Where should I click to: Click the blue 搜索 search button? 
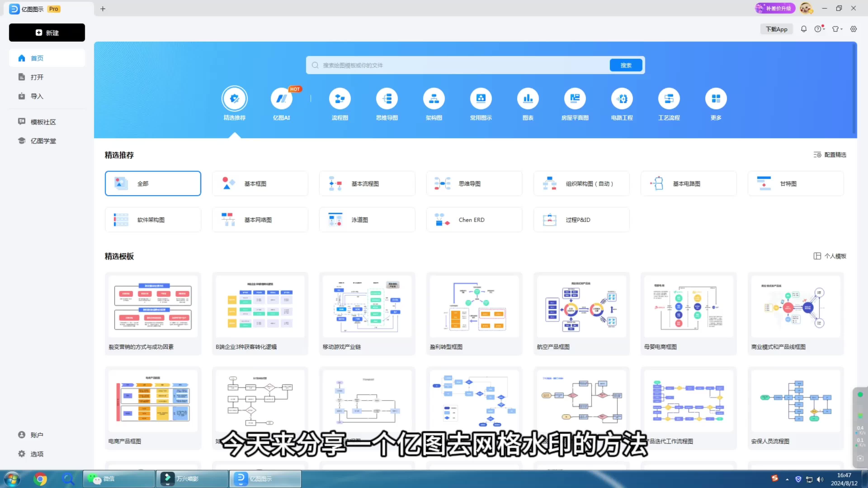point(626,65)
